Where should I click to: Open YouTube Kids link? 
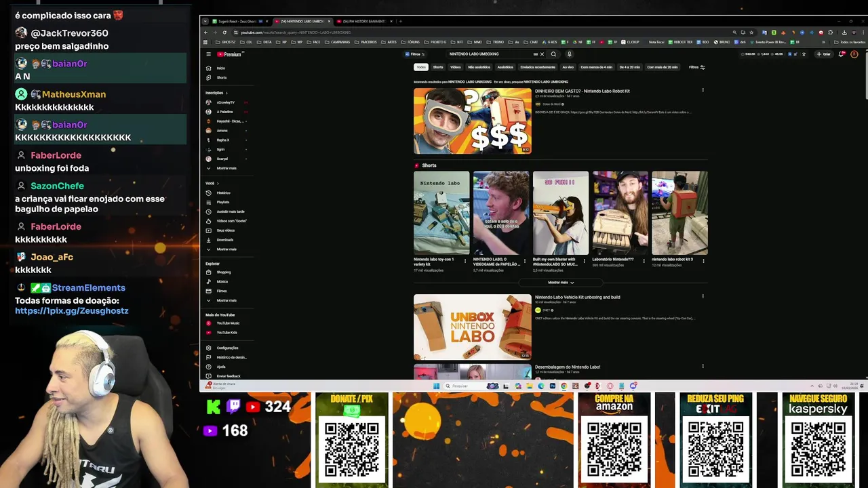[226, 333]
